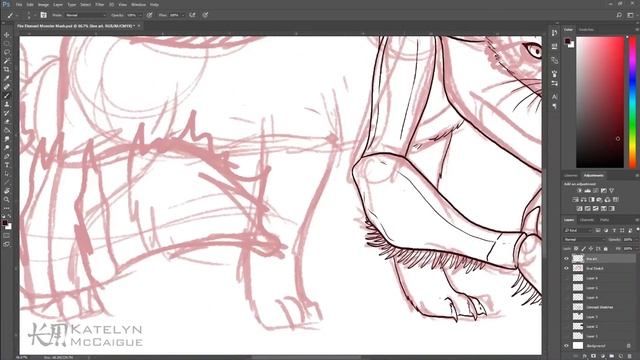Open the File menu
Image resolution: width=640 pixels, height=360 pixels.
[x=19, y=4]
